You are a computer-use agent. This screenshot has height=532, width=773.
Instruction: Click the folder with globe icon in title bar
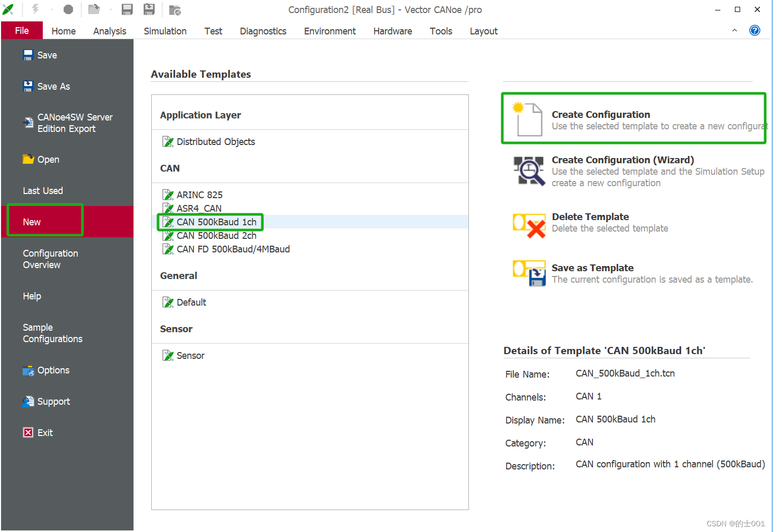pyautogui.click(x=175, y=10)
